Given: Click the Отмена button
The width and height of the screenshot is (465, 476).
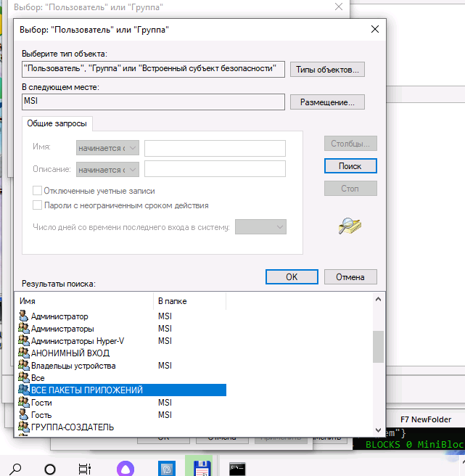Looking at the screenshot, I should point(350,277).
